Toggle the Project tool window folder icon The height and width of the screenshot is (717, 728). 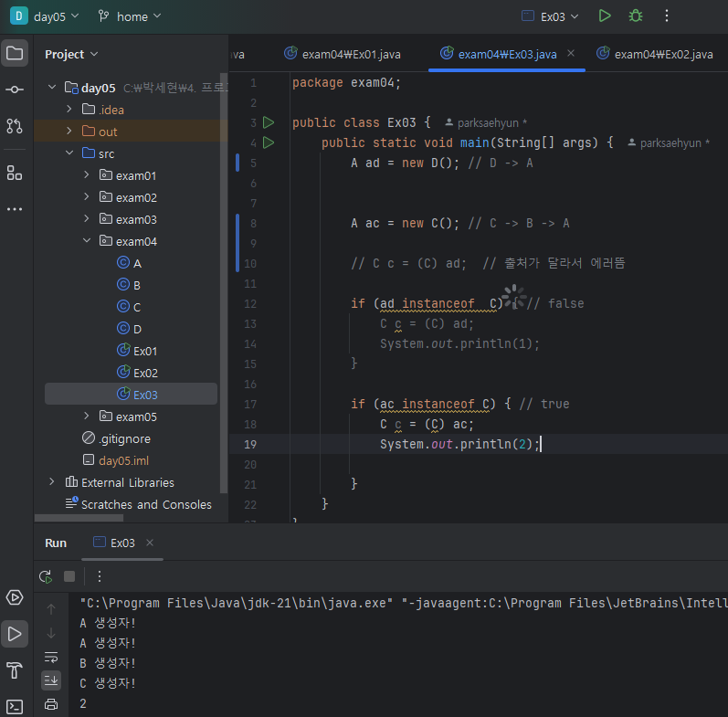click(x=15, y=53)
